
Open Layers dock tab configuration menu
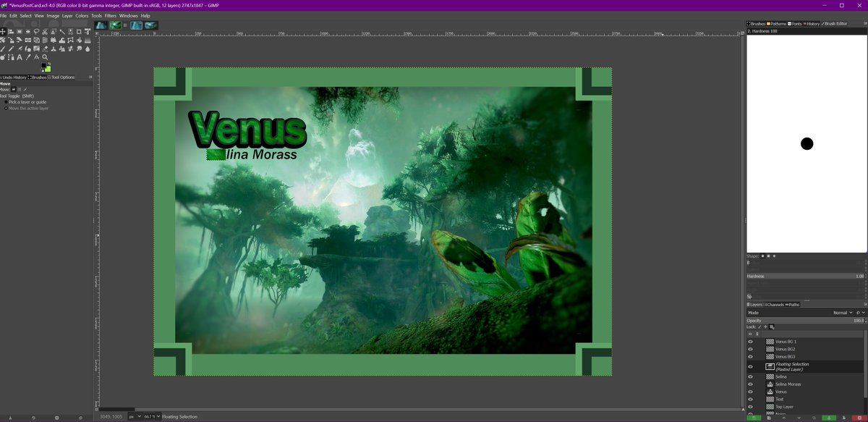tap(865, 304)
